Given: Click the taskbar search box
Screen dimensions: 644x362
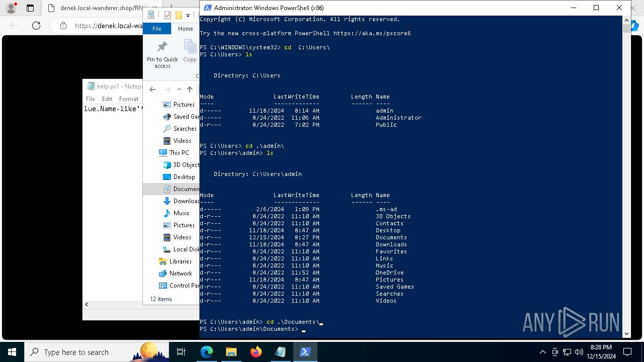Looking at the screenshot, I should (97, 352).
